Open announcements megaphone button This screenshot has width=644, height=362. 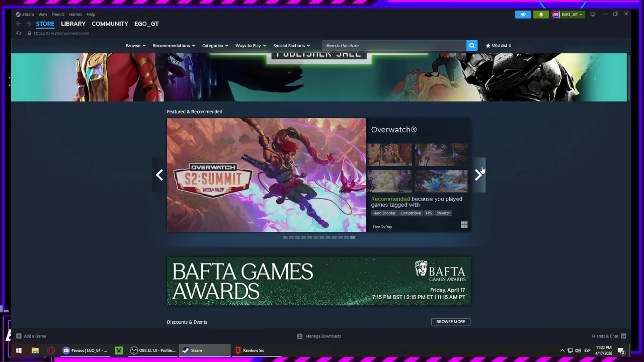[523, 14]
